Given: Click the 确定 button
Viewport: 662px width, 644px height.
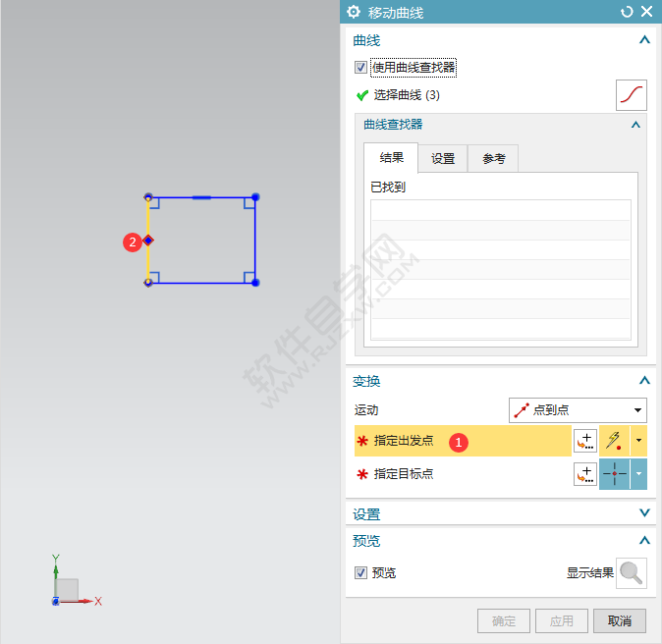Looking at the screenshot, I should pos(504,620).
